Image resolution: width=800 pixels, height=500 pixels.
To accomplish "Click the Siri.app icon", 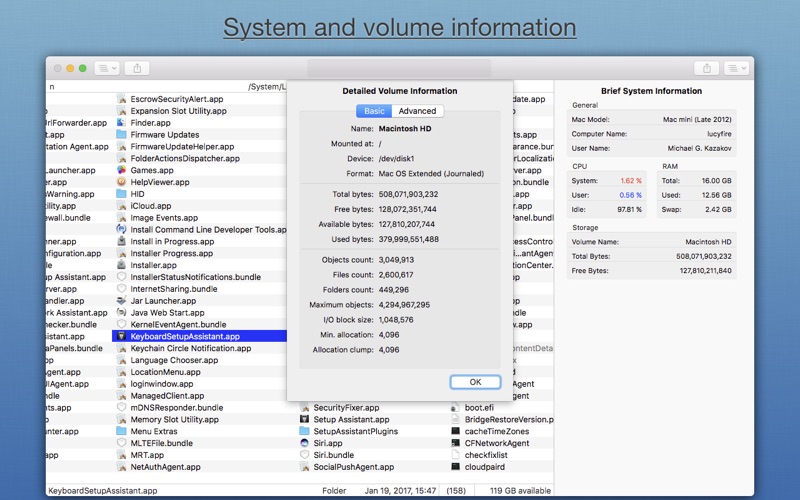I will pos(305,443).
